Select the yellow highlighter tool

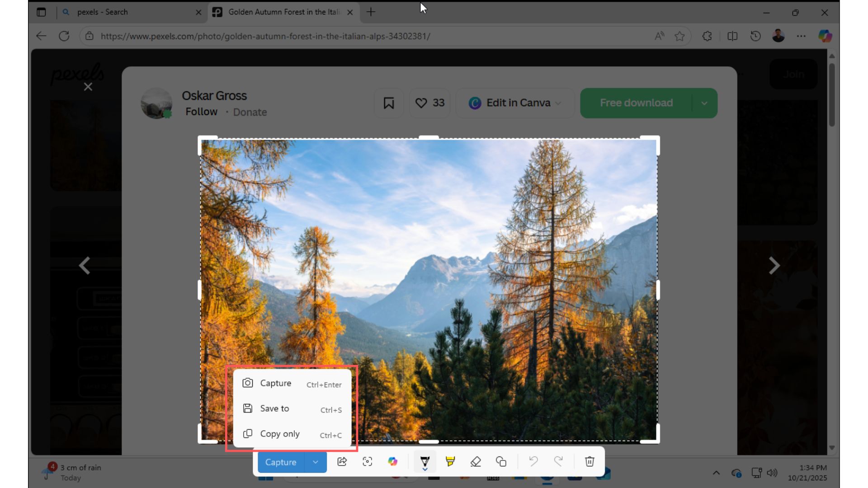[450, 462]
